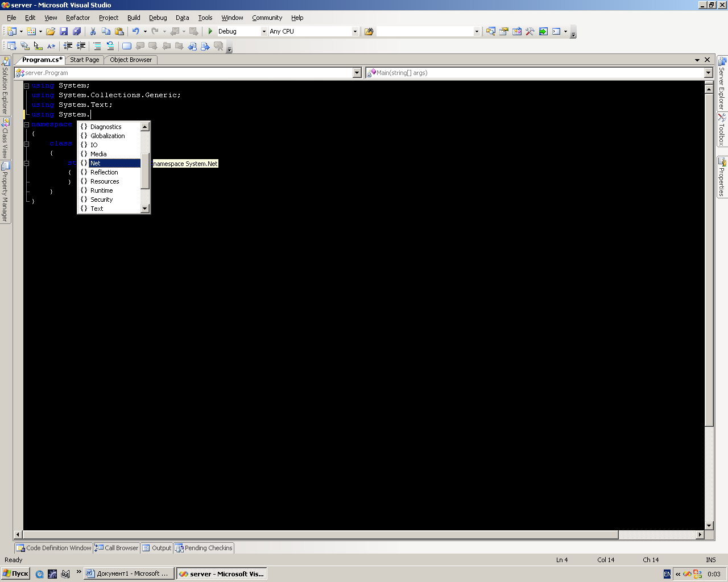Image resolution: width=728 pixels, height=582 pixels.
Task: Select Security in the IntelliSense list
Action: click(109, 199)
